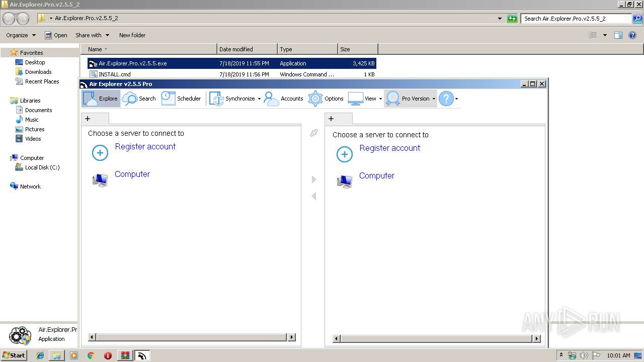Click the computer monitor icon in right pane

345,182
